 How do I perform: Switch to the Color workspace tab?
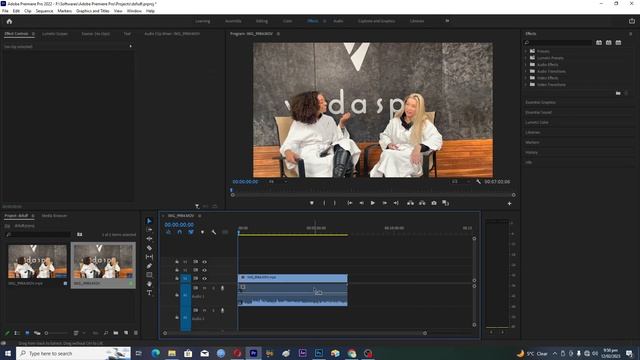287,21
